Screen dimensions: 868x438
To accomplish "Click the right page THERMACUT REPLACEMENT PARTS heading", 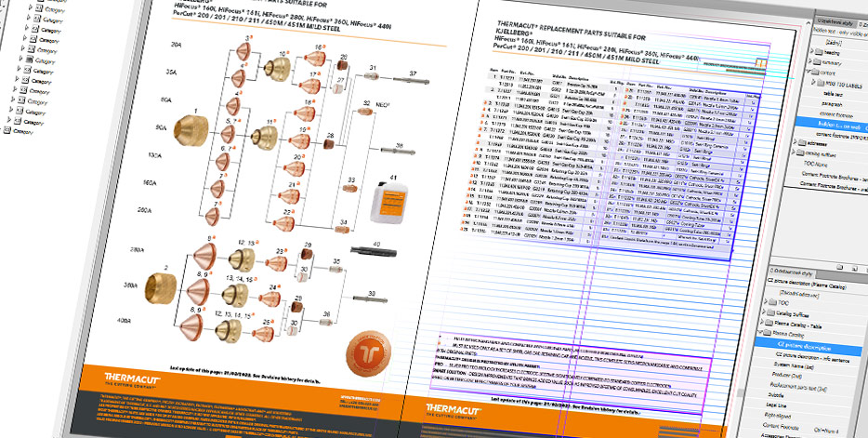I will tap(572, 32).
